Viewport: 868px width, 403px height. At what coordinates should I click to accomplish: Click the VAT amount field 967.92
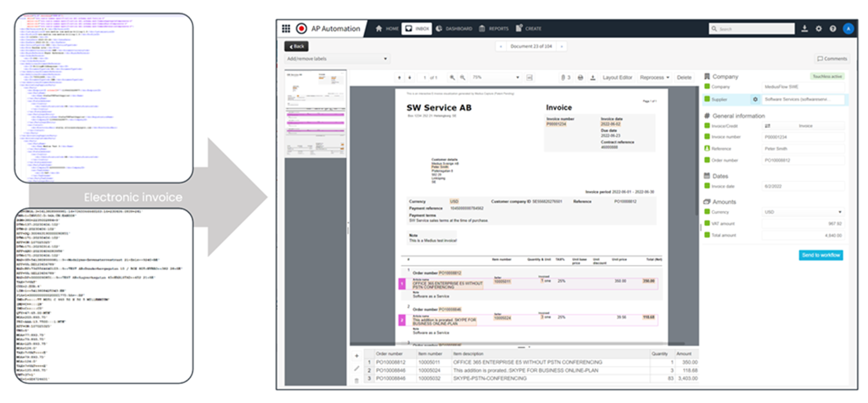pyautogui.click(x=803, y=223)
